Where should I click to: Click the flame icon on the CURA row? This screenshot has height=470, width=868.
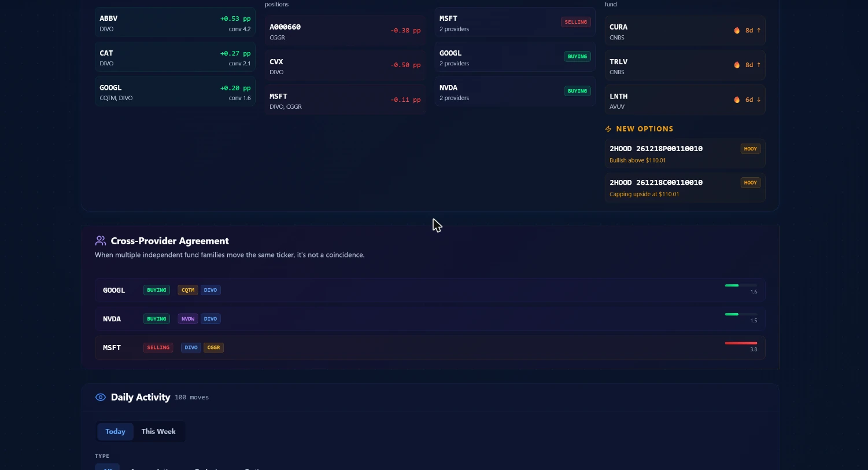[737, 30]
